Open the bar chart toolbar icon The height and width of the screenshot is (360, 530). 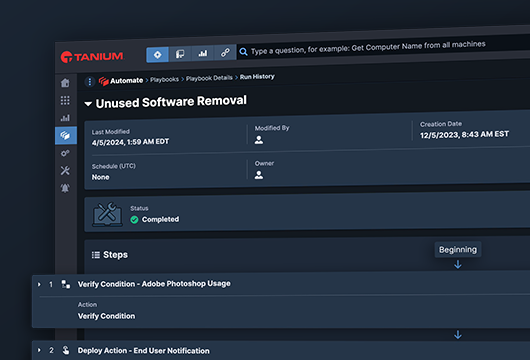pyautogui.click(x=202, y=53)
